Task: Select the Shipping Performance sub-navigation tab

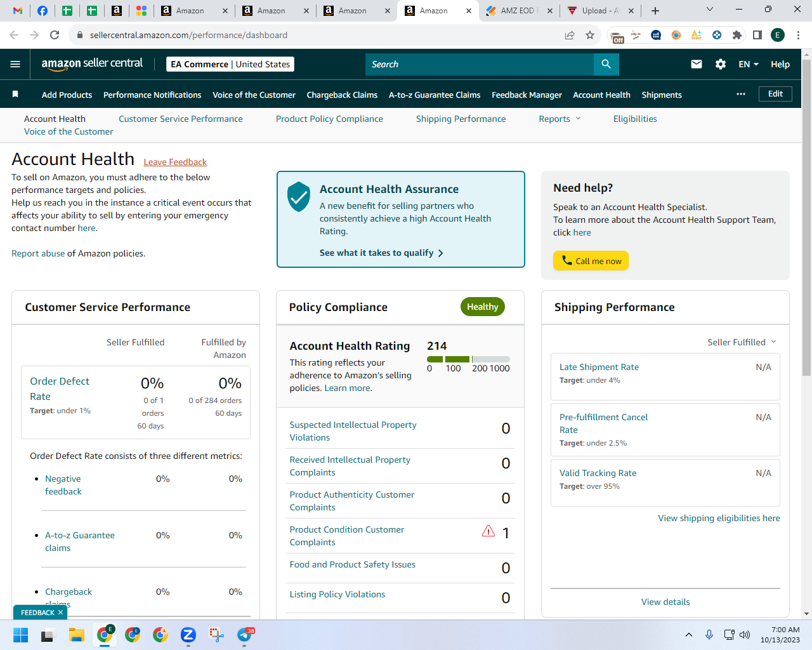Action: [x=461, y=119]
